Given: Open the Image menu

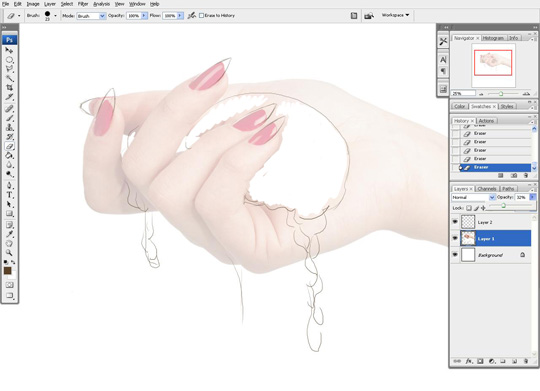Looking at the screenshot, I should pyautogui.click(x=33, y=4).
